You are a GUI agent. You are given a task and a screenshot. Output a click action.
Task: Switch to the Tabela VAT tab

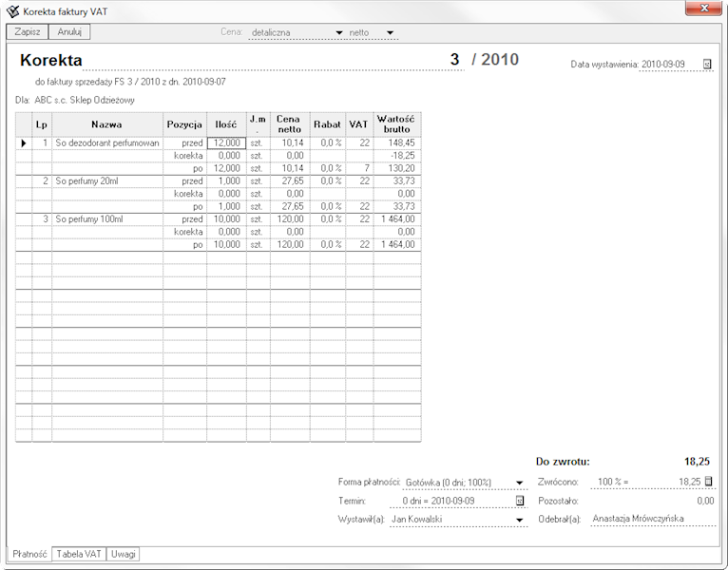(80, 554)
